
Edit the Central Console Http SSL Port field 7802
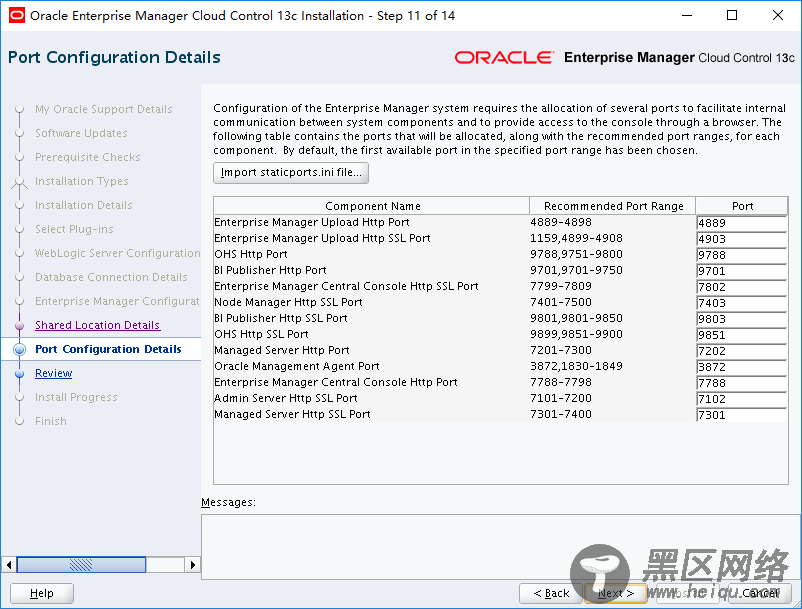point(742,287)
